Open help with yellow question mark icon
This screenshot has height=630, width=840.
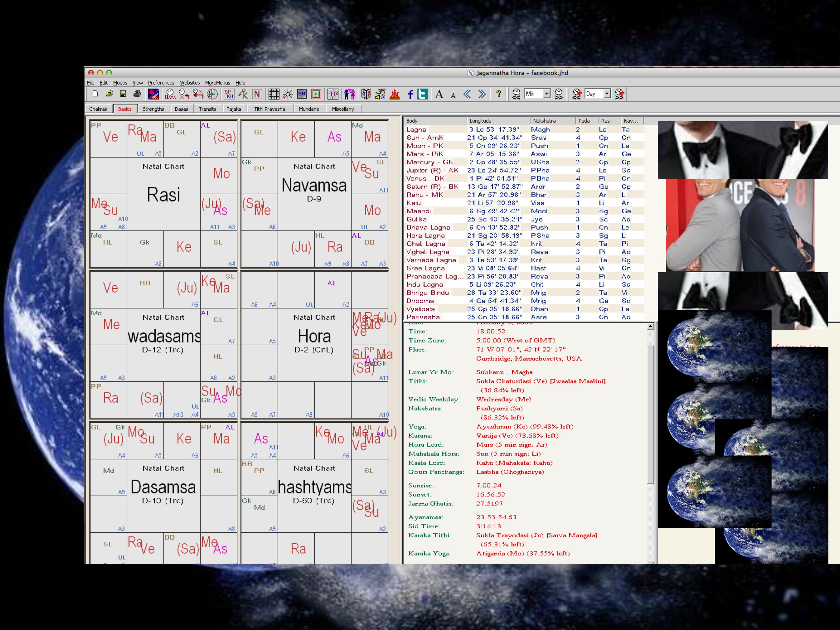(x=498, y=94)
